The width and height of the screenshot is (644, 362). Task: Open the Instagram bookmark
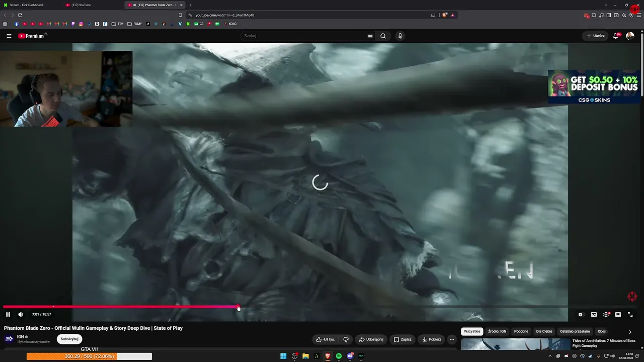click(x=81, y=24)
